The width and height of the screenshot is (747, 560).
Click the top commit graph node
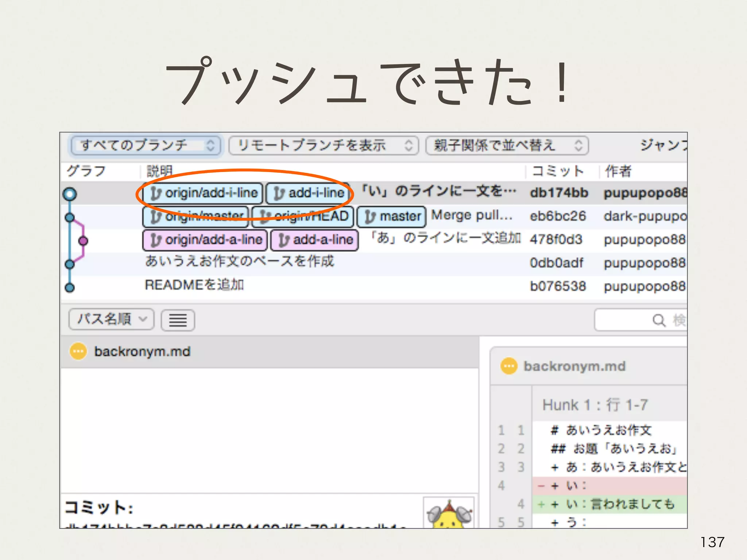tap(70, 194)
